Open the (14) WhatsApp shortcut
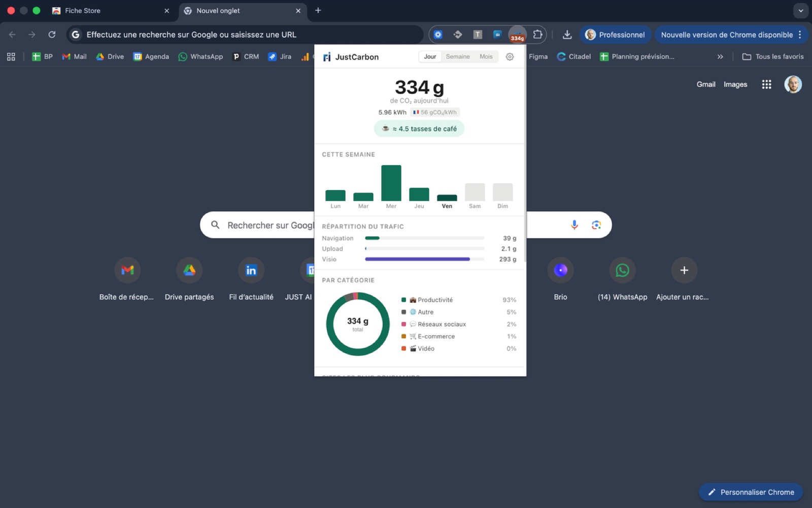812x508 pixels. click(622, 279)
